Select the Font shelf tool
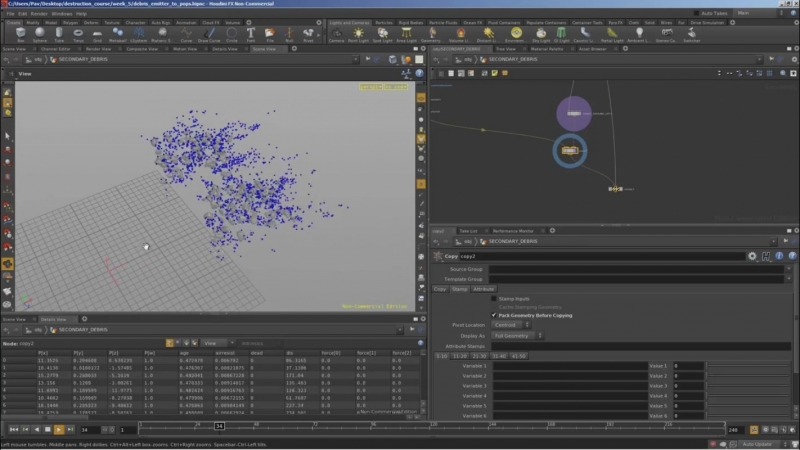 (251, 34)
